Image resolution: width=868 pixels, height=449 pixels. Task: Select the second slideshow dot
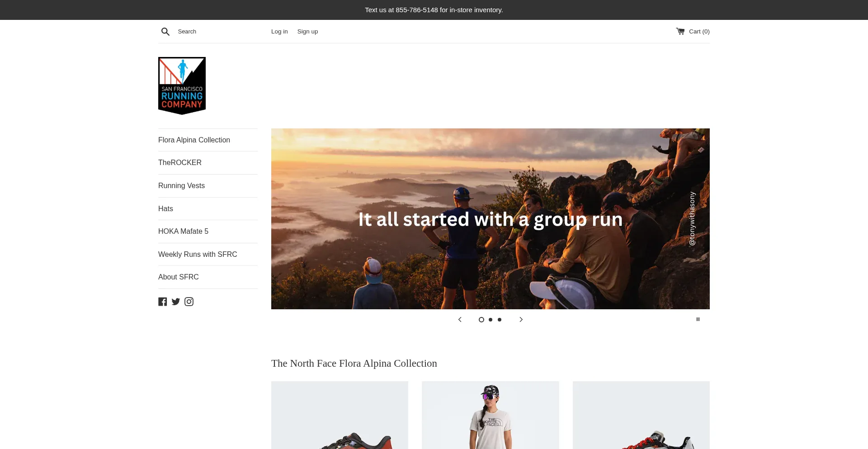[491, 320]
